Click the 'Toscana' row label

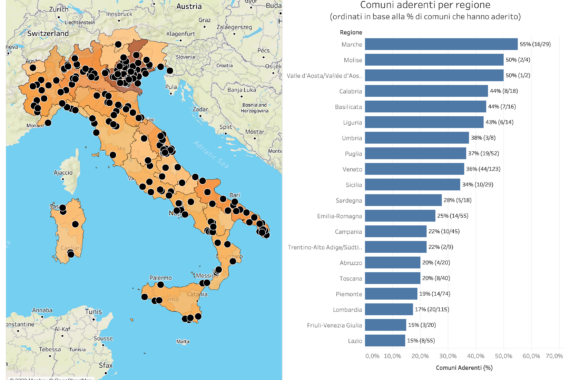coord(351,279)
